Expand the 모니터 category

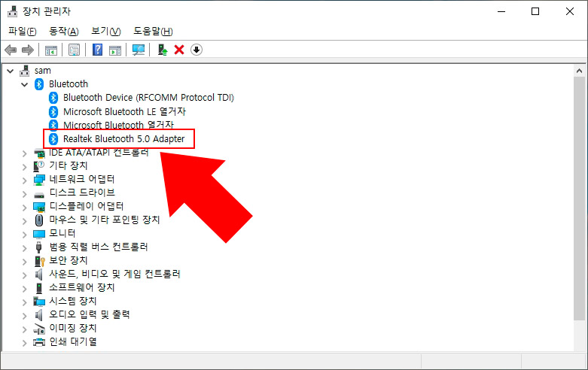tap(24, 234)
